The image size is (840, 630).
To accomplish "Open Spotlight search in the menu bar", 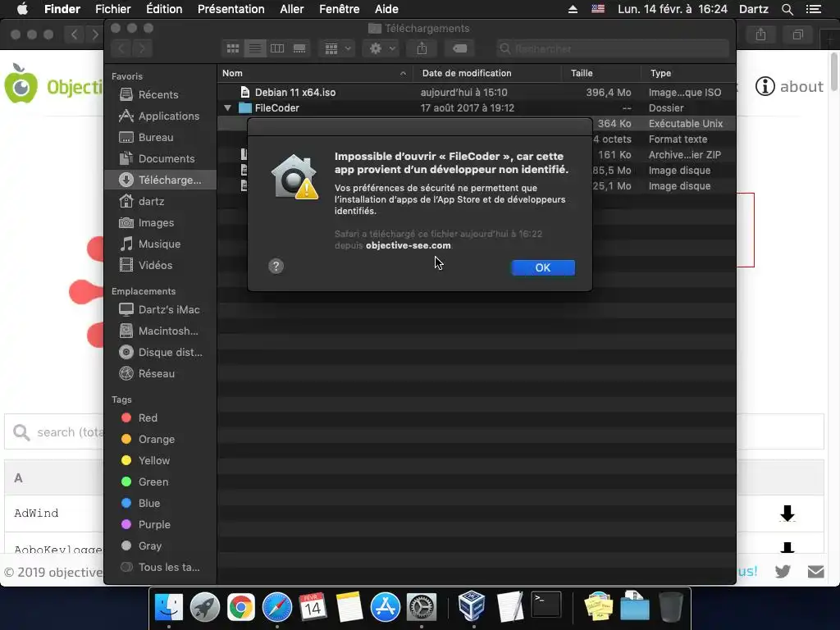I will pyautogui.click(x=787, y=9).
